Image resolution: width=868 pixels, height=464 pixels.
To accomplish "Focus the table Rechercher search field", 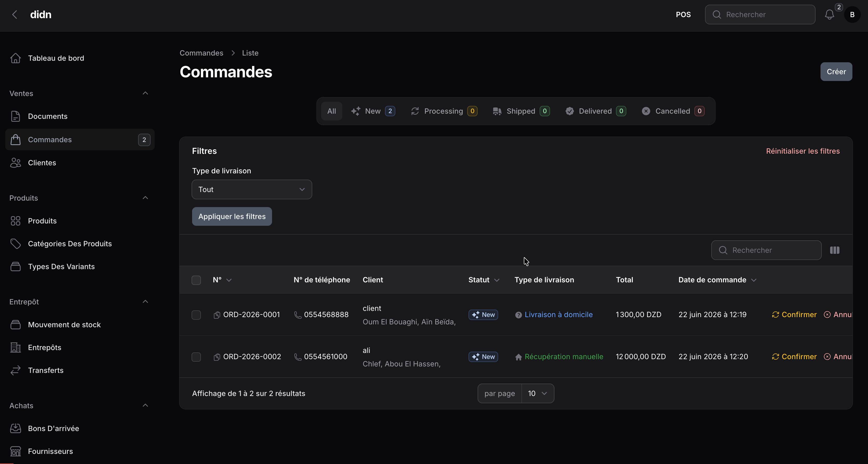I will 766,250.
